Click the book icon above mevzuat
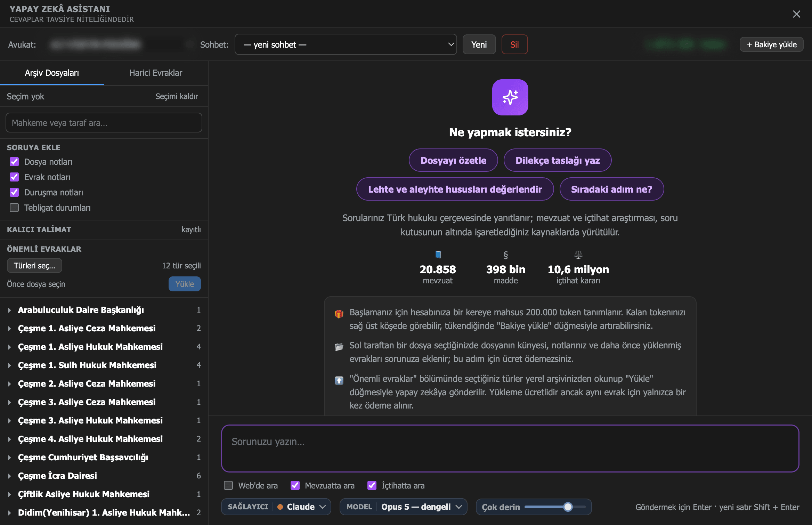This screenshot has width=812, height=525. tap(438, 255)
